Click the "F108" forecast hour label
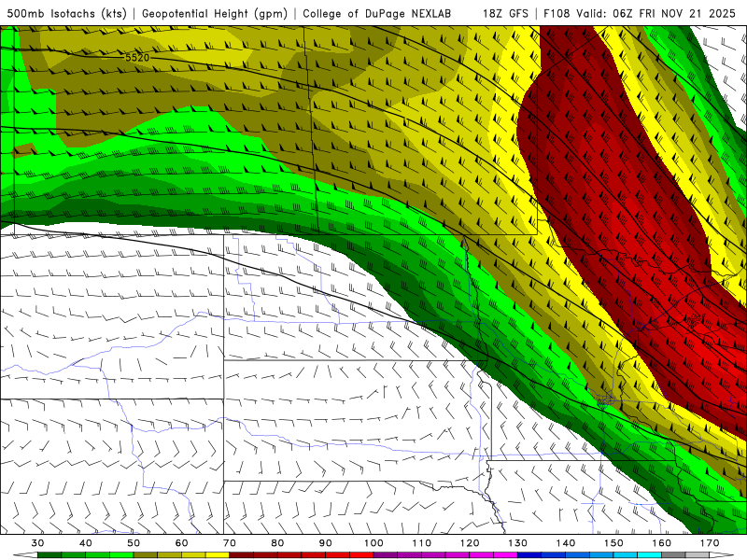Screen dimensions: 747x560 557,13
